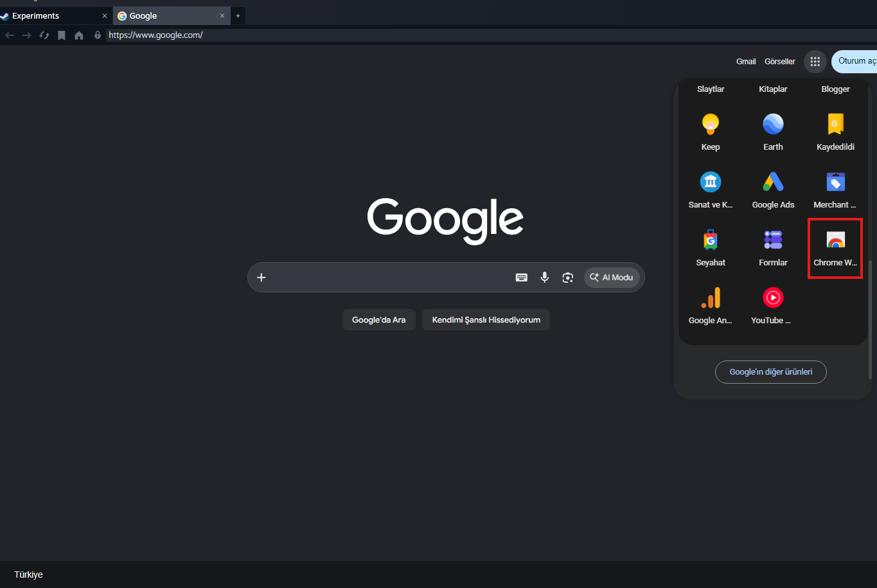Open the Gmail link
This screenshot has width=877, height=588.
[x=746, y=62]
